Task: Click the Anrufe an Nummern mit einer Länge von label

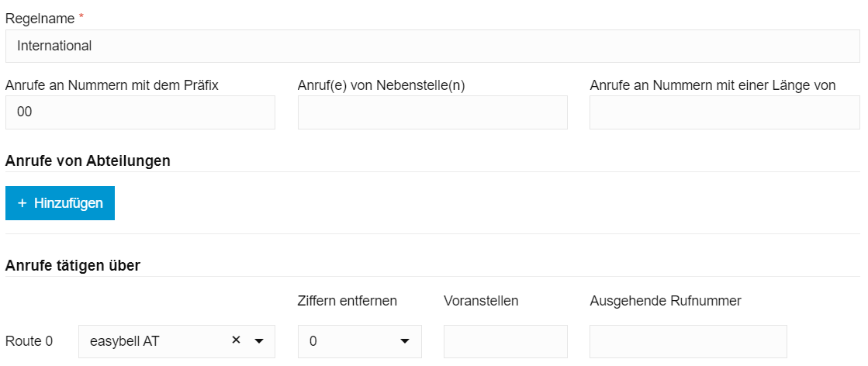Action: click(712, 85)
